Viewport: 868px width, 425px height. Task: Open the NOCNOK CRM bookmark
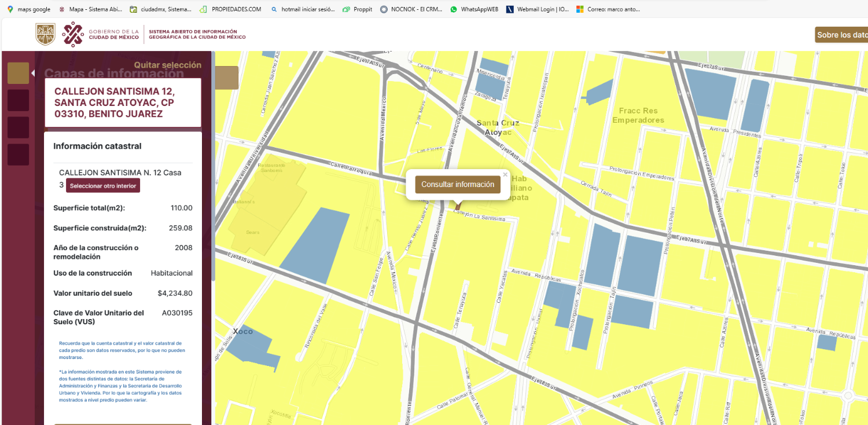[411, 9]
